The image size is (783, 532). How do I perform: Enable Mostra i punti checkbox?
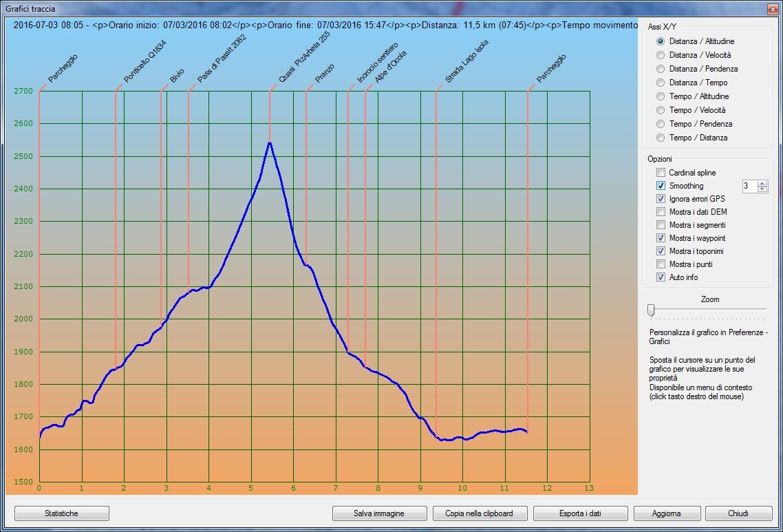pos(661,264)
